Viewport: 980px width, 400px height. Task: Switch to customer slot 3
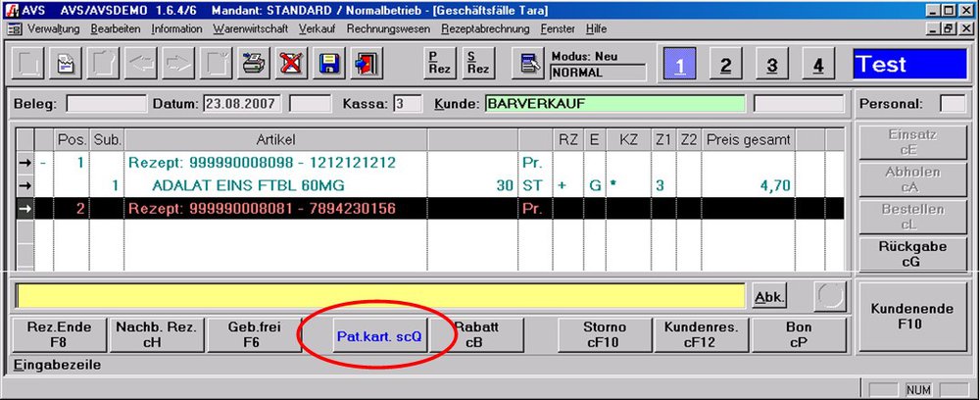point(772,66)
